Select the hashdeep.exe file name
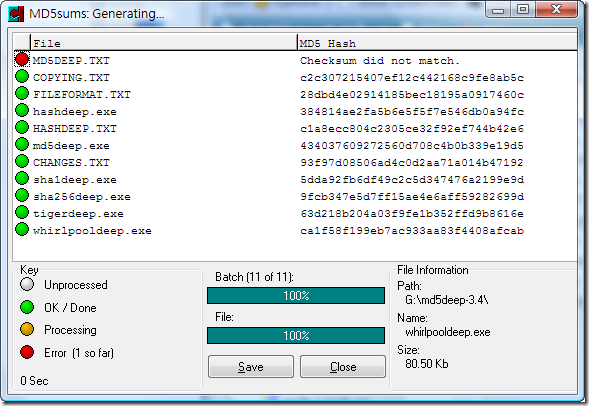Screen dimensions: 589x406 click(74, 112)
